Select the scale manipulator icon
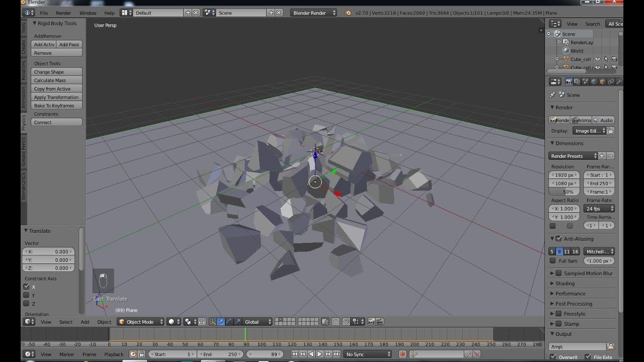This screenshot has height=362, width=644. (x=237, y=322)
